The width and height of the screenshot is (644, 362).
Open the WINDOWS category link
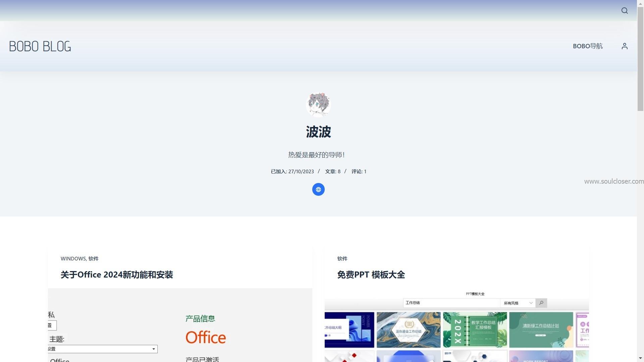click(73, 258)
